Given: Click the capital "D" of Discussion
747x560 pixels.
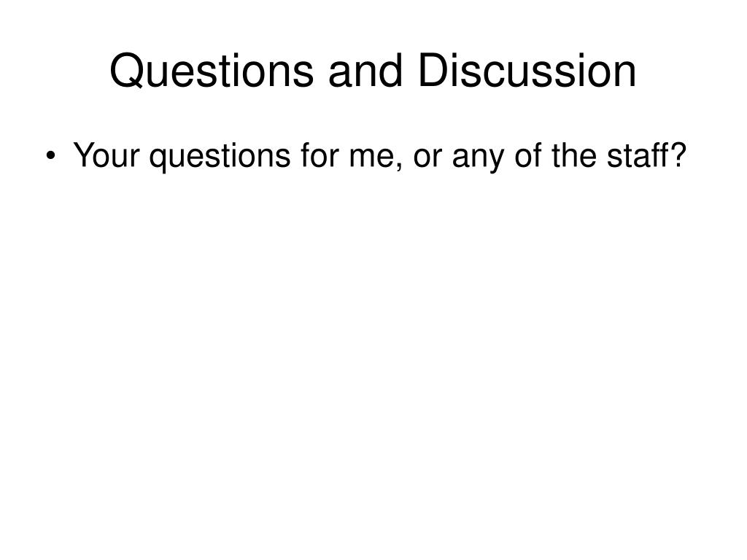Looking at the screenshot, I should [433, 71].
